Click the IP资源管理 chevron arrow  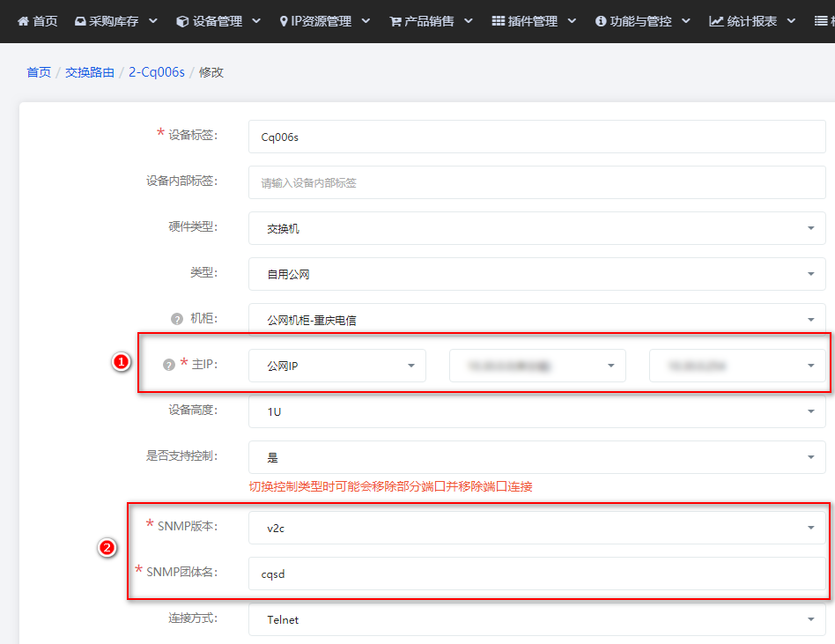[366, 21]
